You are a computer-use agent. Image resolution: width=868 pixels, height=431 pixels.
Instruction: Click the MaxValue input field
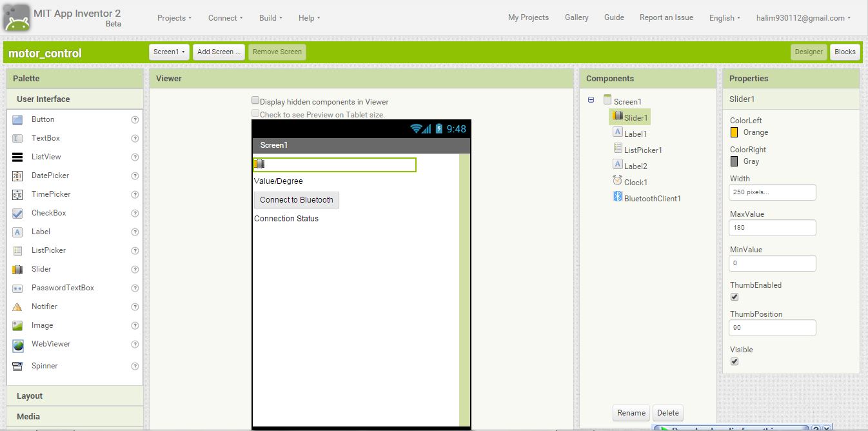(773, 228)
